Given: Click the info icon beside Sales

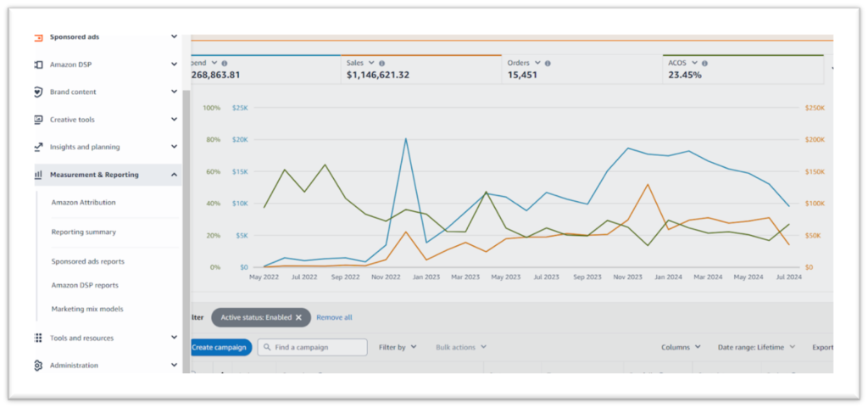Looking at the screenshot, I should [381, 64].
